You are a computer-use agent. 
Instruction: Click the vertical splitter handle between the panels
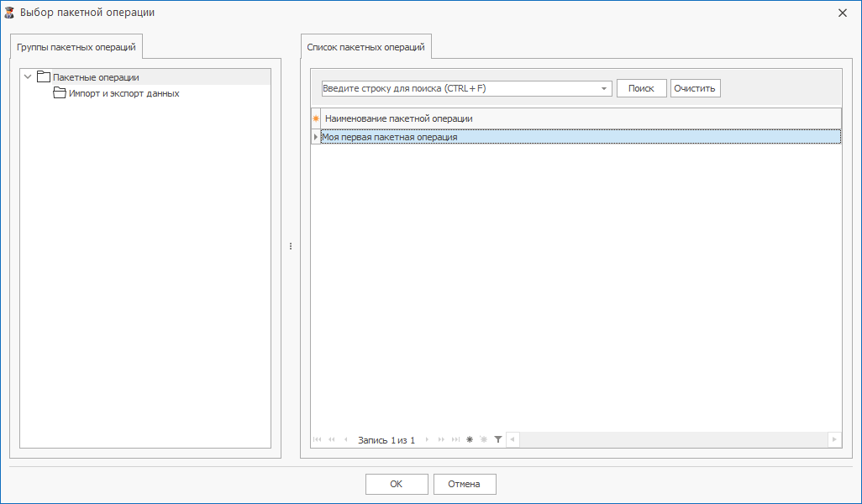pyautogui.click(x=291, y=246)
